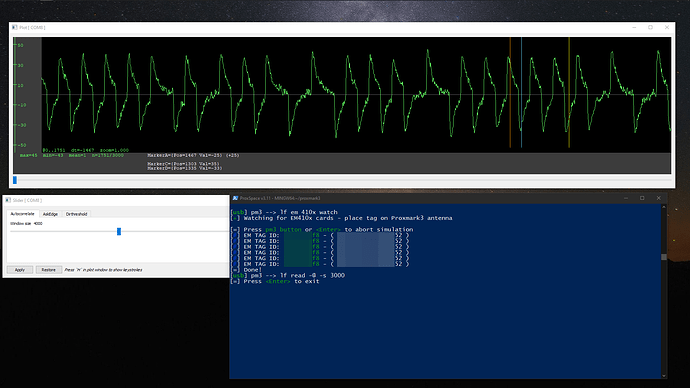Click the Restore button
The width and height of the screenshot is (690, 388).
(x=48, y=270)
